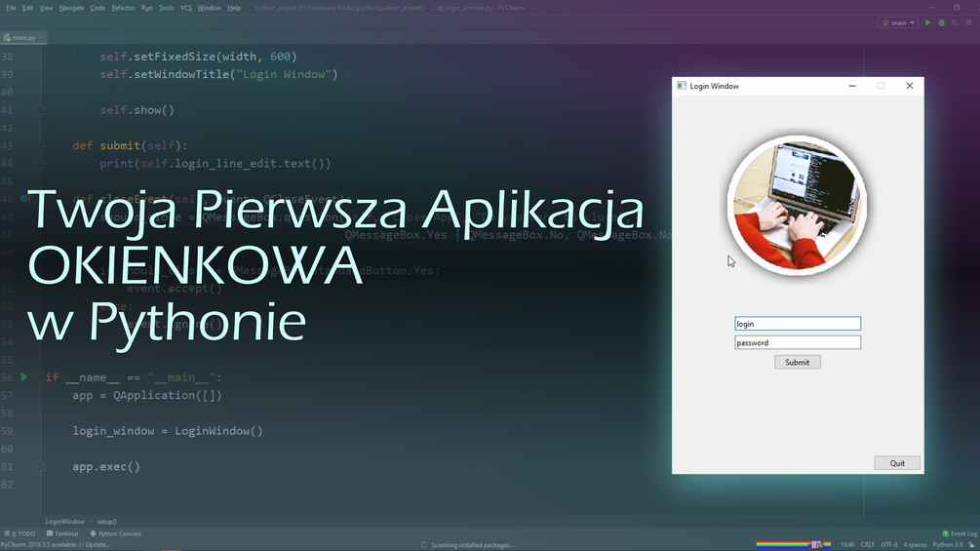Open the Window menu
Screen dimensions: 980x551
pyautogui.click(x=209, y=8)
